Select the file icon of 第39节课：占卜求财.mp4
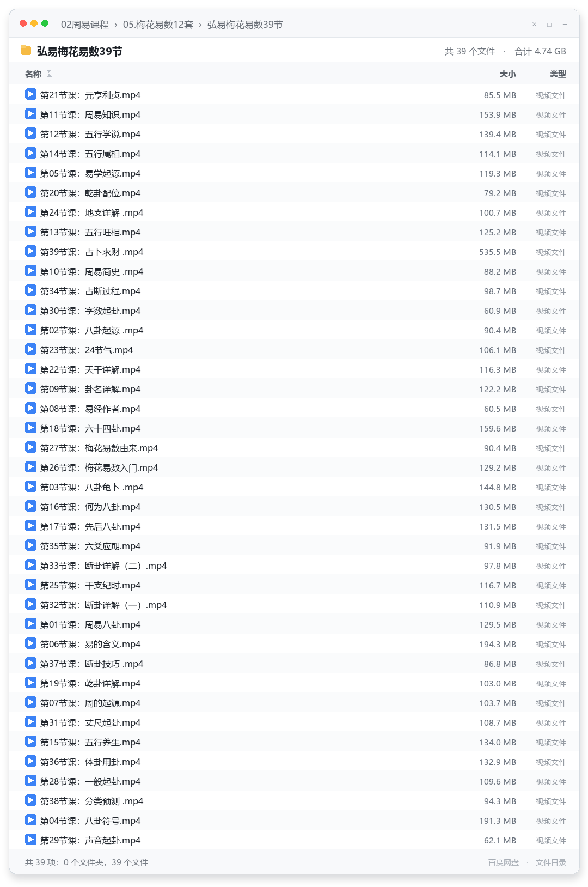 pos(30,251)
